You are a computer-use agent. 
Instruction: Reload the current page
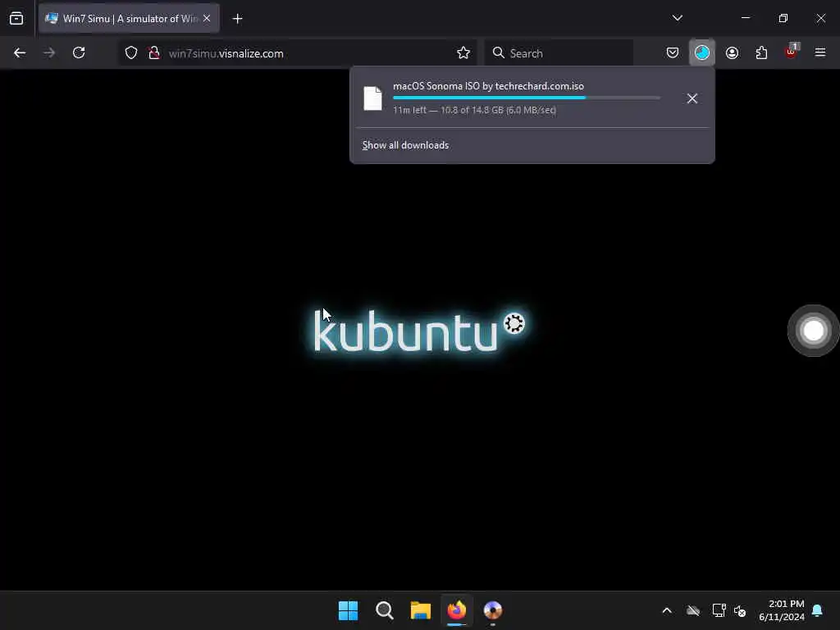tap(79, 53)
